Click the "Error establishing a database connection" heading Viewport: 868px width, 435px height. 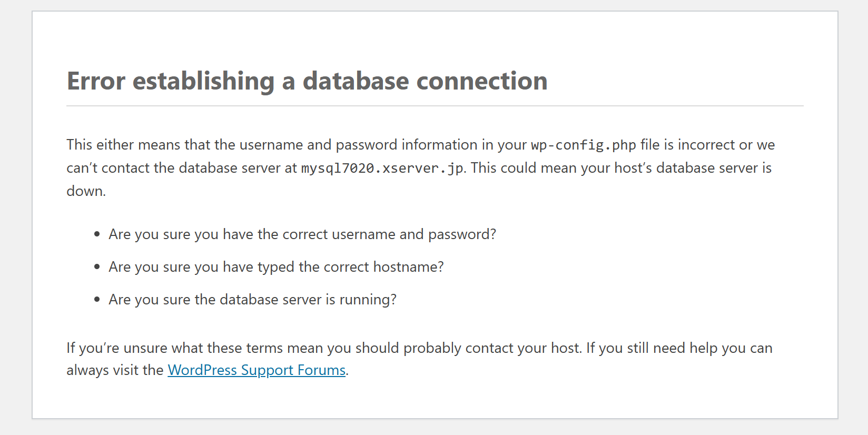coord(307,81)
